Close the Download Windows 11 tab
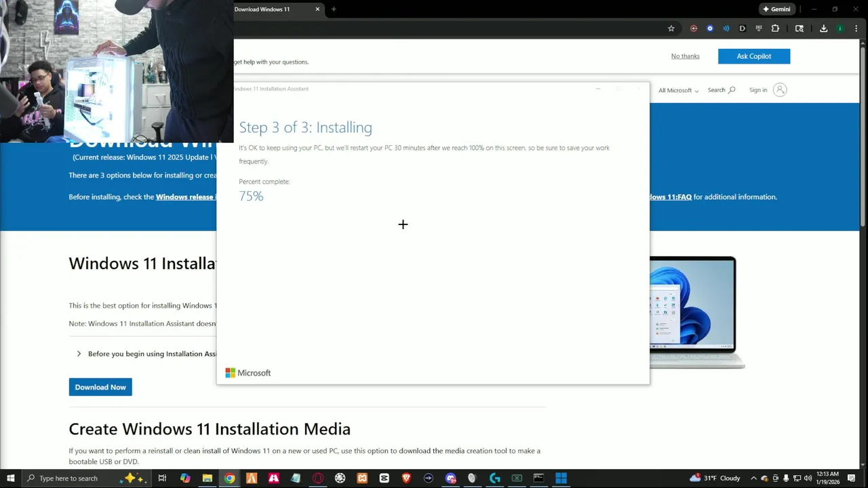Viewport: 868px width, 488px height. [317, 9]
